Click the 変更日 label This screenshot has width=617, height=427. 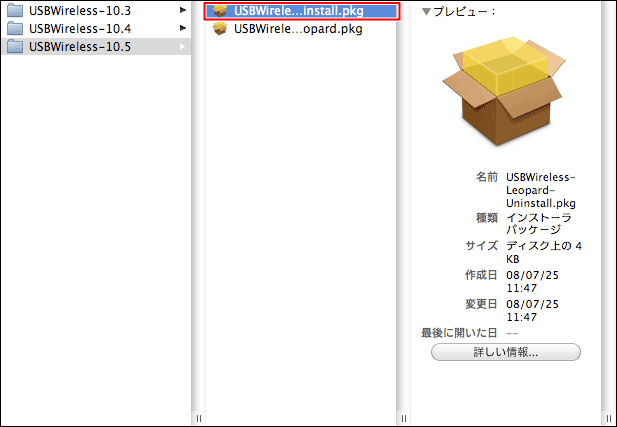tap(481, 304)
